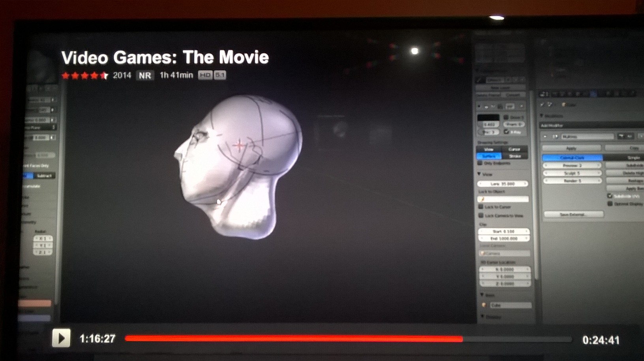Click the remaining time 0:24:41
The height and width of the screenshot is (361, 644).
coord(601,340)
